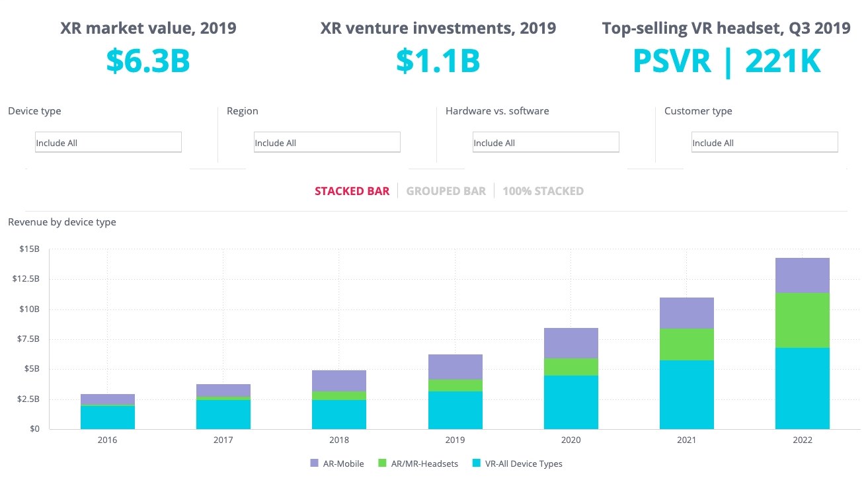The width and height of the screenshot is (868, 482).
Task: Click the XR market value, 2019 heading
Action: (148, 28)
